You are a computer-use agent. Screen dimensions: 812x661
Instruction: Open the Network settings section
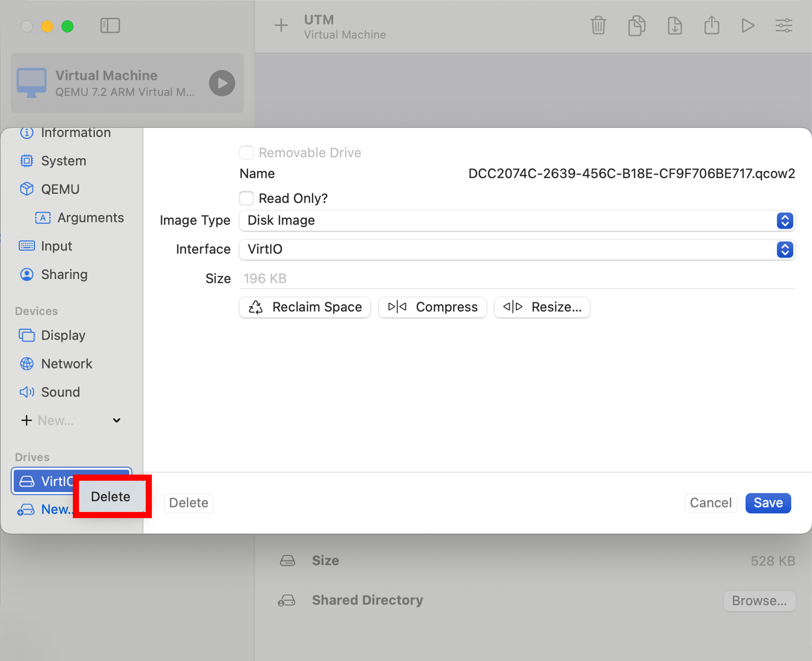(x=66, y=364)
